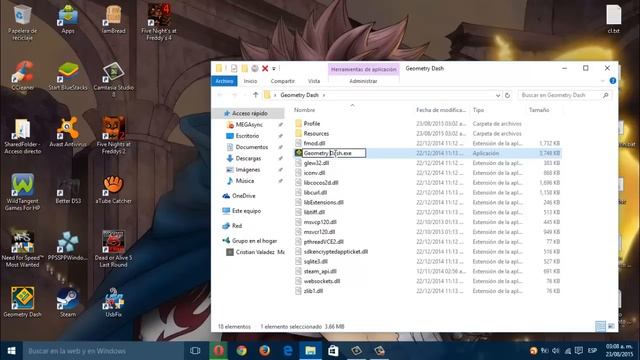Click the Windows taskbar search field

coord(103,351)
